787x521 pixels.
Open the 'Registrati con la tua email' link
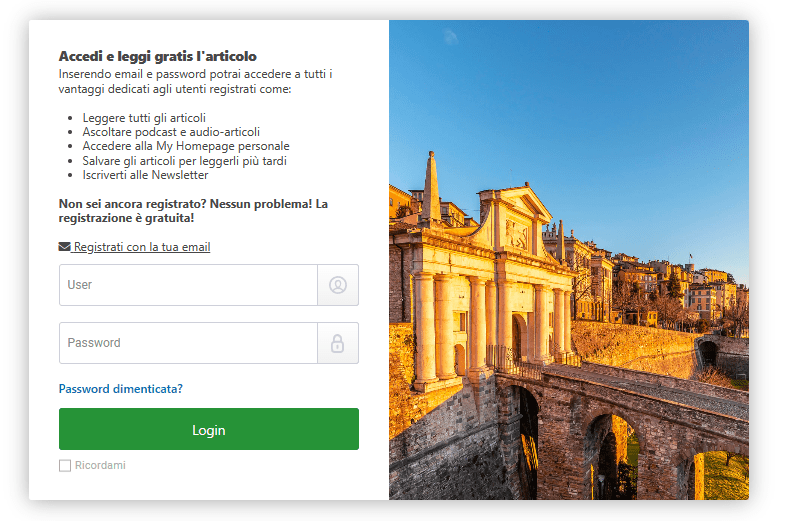pos(141,247)
